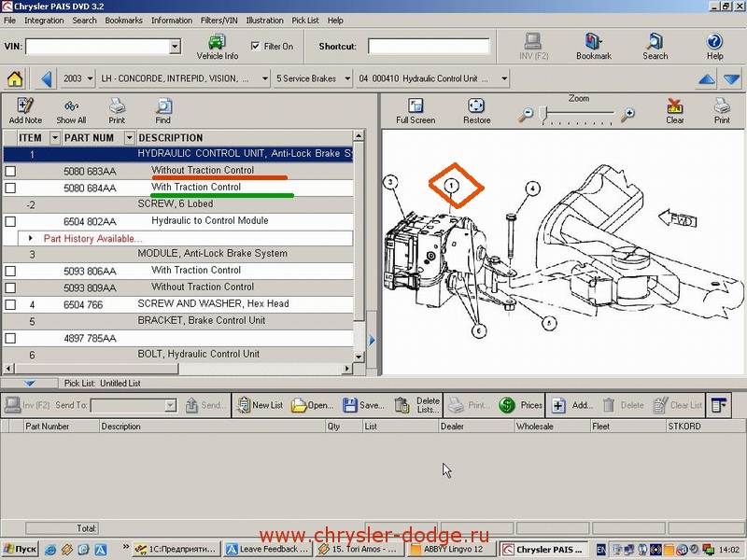Image resolution: width=747 pixels, height=560 pixels.
Task: Print the illustration
Action: coord(722,111)
